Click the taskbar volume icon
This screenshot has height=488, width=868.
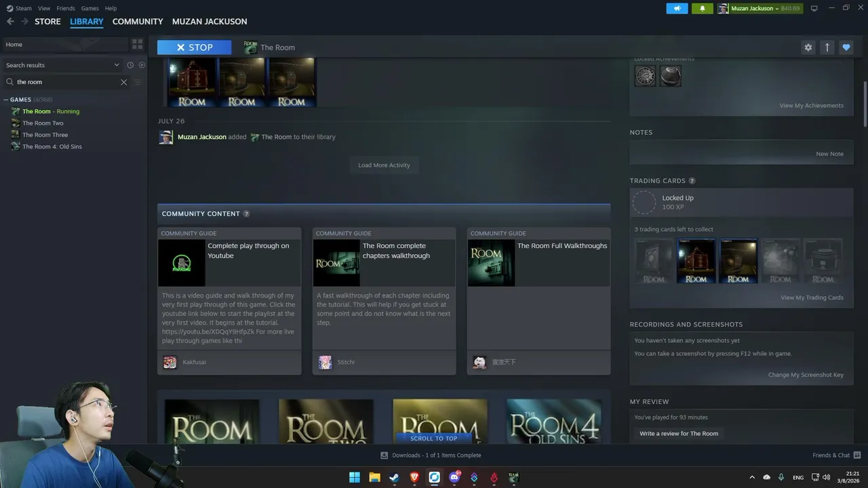[826, 478]
